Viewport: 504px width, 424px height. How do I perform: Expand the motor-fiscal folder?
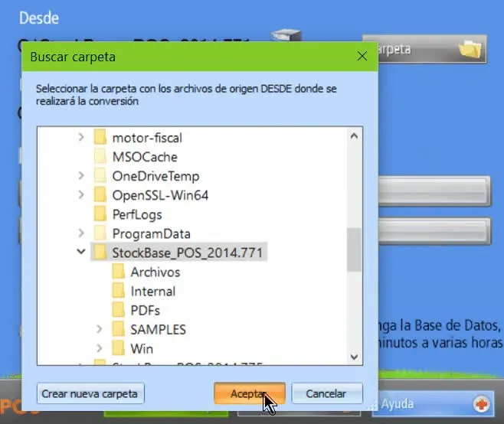coord(81,138)
